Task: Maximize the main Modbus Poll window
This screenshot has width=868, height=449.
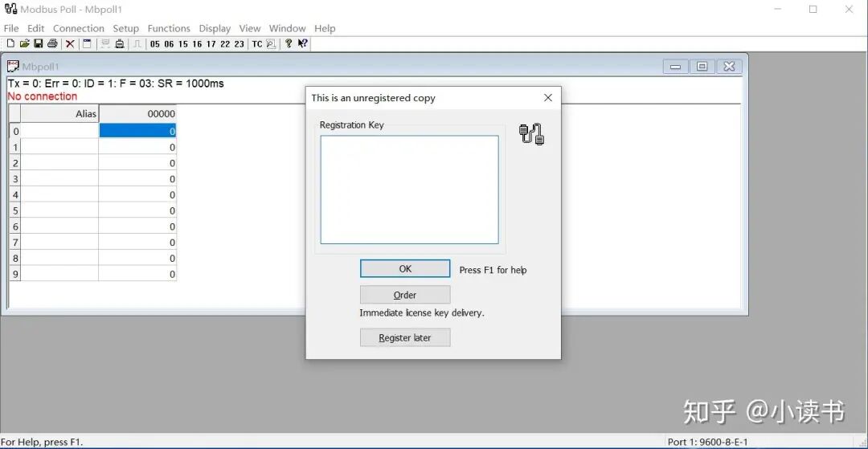Action: pyautogui.click(x=813, y=10)
